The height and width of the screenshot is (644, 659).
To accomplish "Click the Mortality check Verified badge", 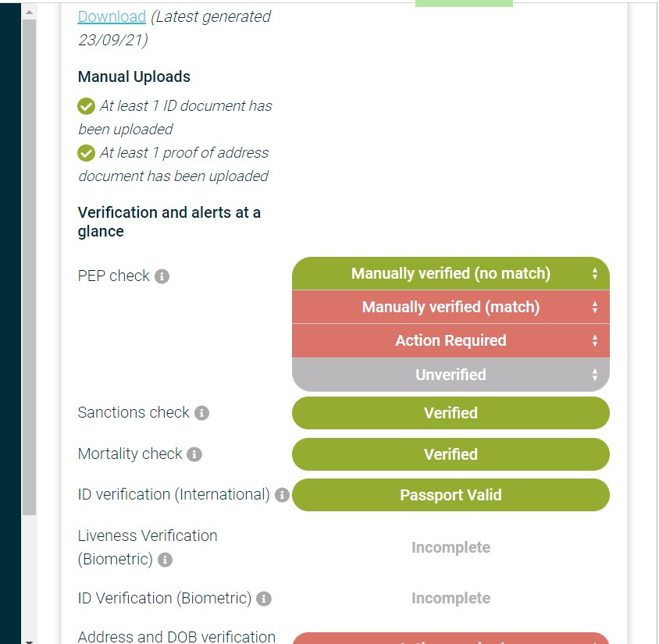I will [451, 454].
